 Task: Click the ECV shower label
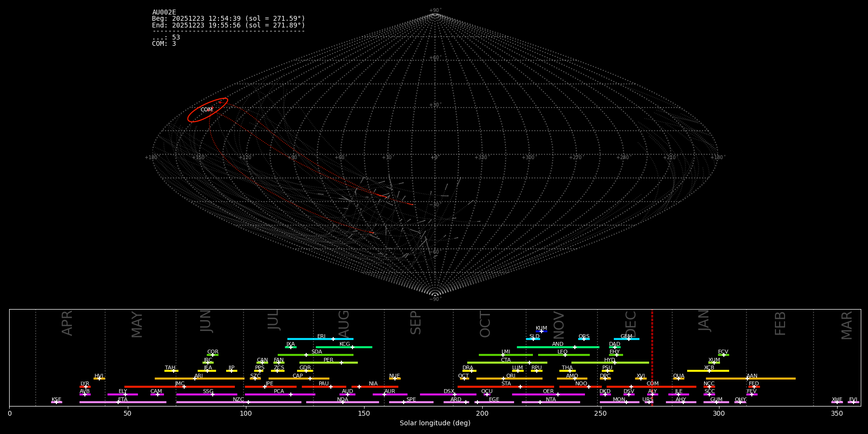pyautogui.click(x=723, y=352)
